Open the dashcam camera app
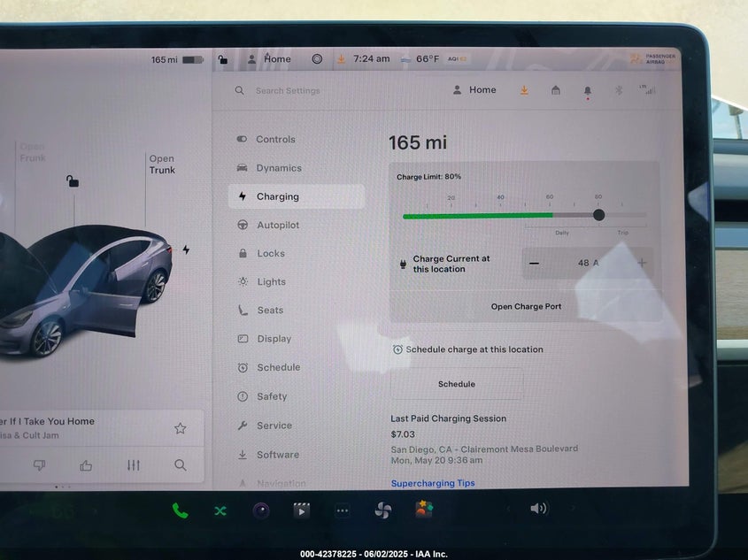The height and width of the screenshot is (560, 748). click(x=261, y=510)
